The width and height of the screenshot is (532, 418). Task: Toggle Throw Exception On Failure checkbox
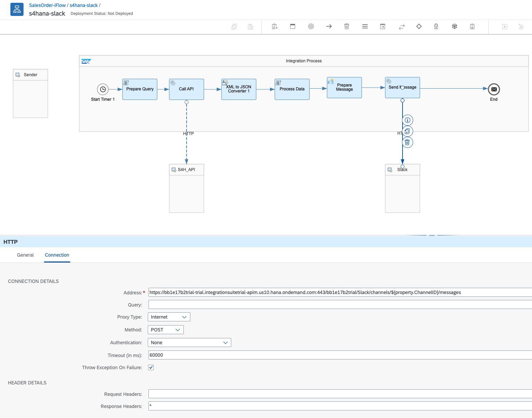pyautogui.click(x=151, y=367)
